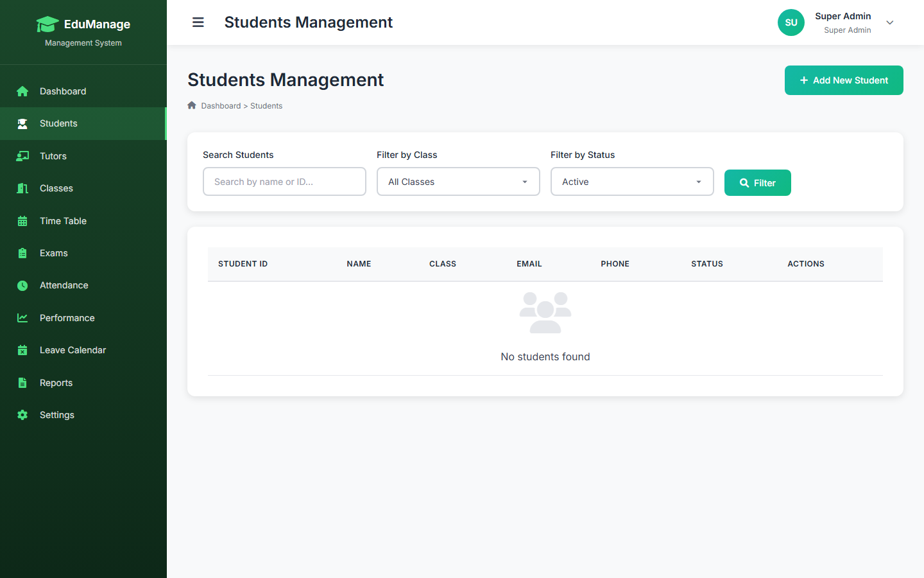
Task: Click the Students icon in sidebar
Action: (22, 123)
